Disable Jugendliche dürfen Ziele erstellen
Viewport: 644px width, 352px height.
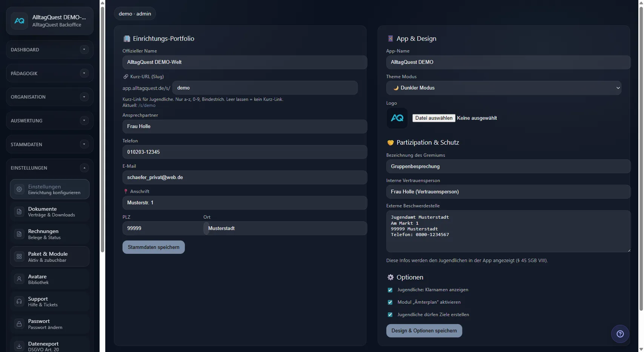390,315
